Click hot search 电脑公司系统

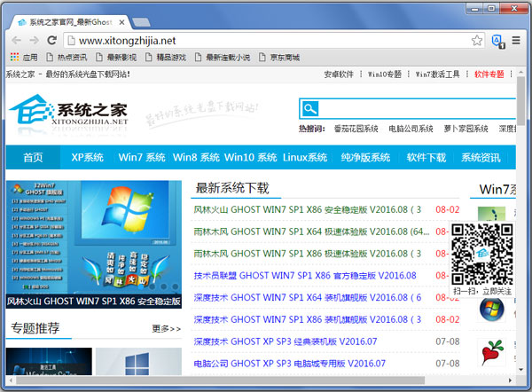click(x=411, y=129)
